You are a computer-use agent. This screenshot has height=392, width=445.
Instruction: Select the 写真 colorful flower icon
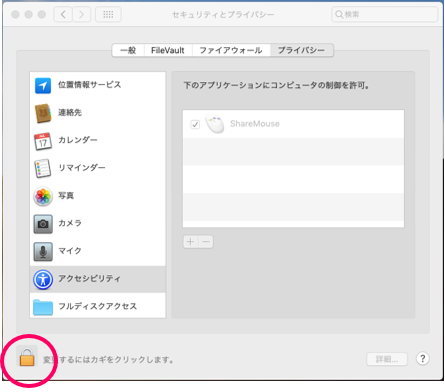(43, 196)
